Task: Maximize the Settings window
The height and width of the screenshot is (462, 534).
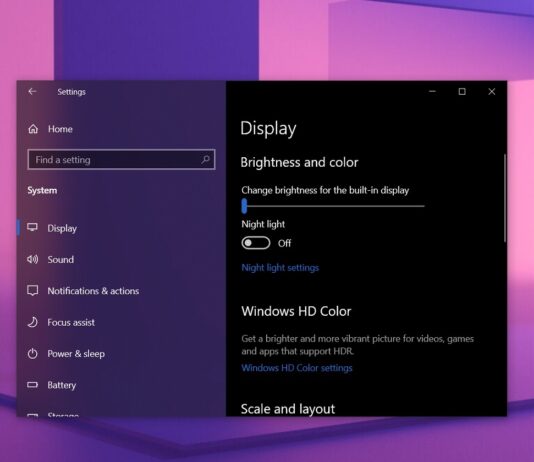Action: [x=462, y=91]
